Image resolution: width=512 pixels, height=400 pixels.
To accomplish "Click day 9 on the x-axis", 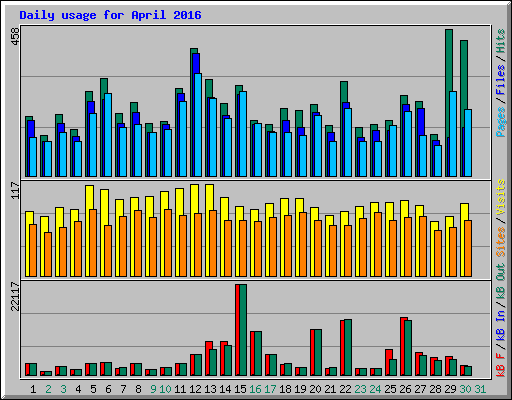I will tap(153, 389).
